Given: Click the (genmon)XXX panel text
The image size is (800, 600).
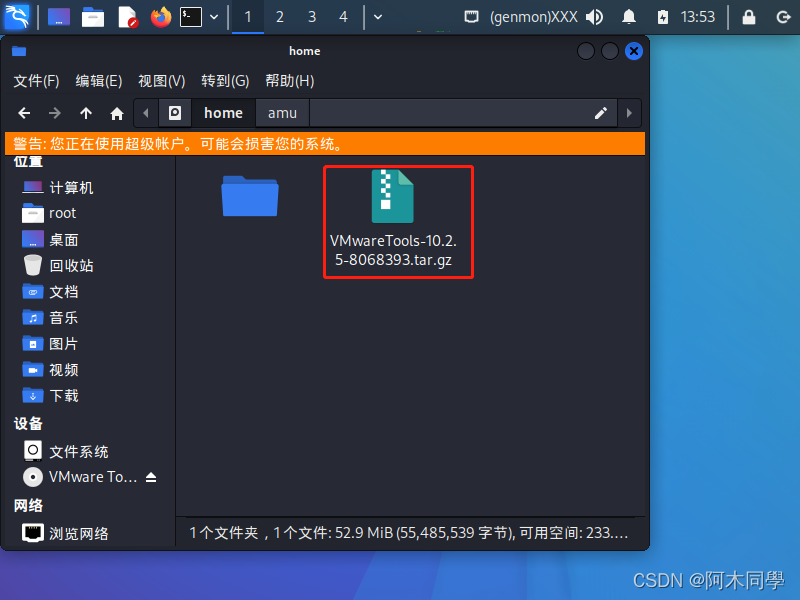Looking at the screenshot, I should pyautogui.click(x=534, y=17).
